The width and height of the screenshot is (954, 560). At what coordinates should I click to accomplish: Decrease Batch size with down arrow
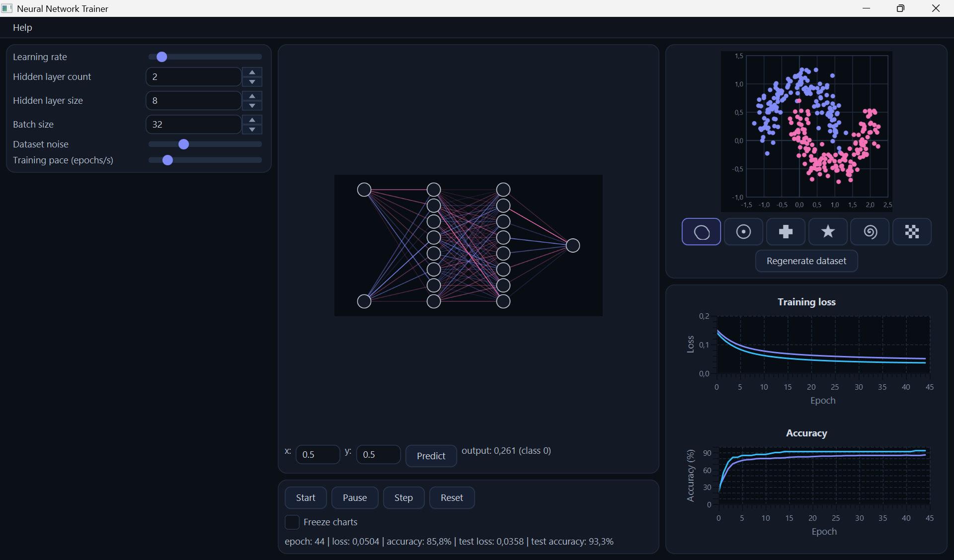[252, 130]
